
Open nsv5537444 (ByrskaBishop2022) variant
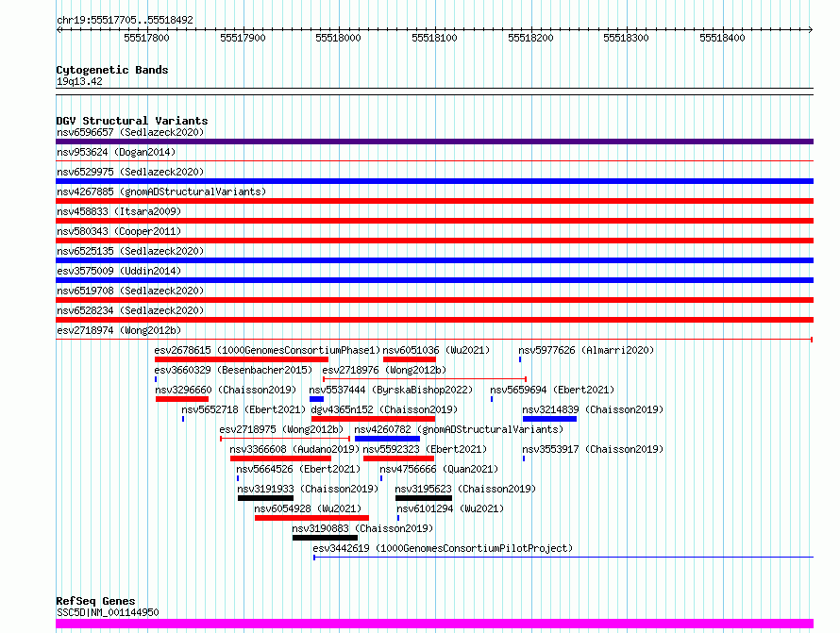point(391,390)
